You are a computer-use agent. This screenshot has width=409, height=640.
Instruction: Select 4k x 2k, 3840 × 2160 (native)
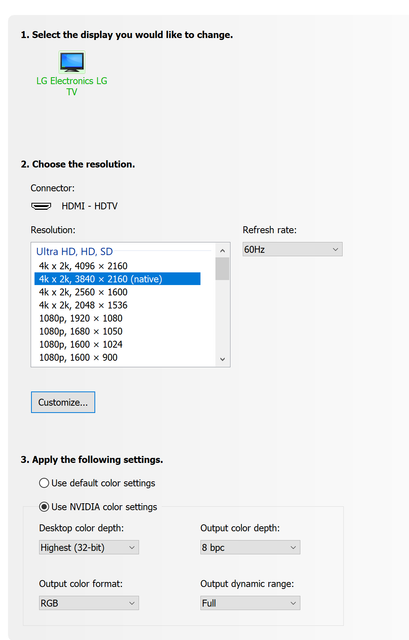(117, 279)
